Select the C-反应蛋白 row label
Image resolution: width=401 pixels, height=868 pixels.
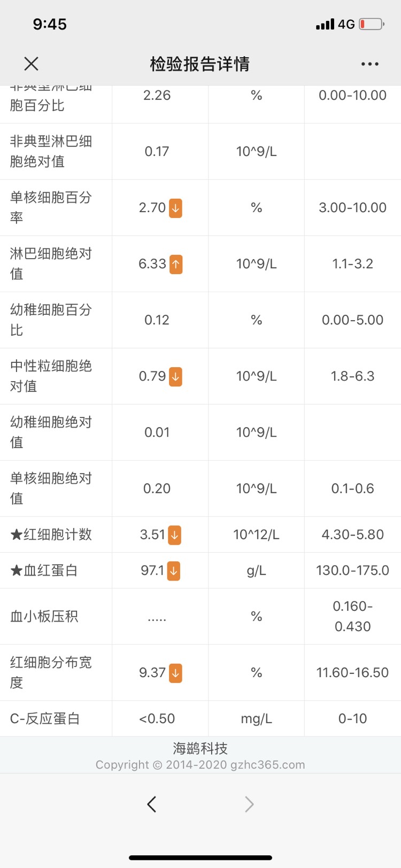coord(45,719)
